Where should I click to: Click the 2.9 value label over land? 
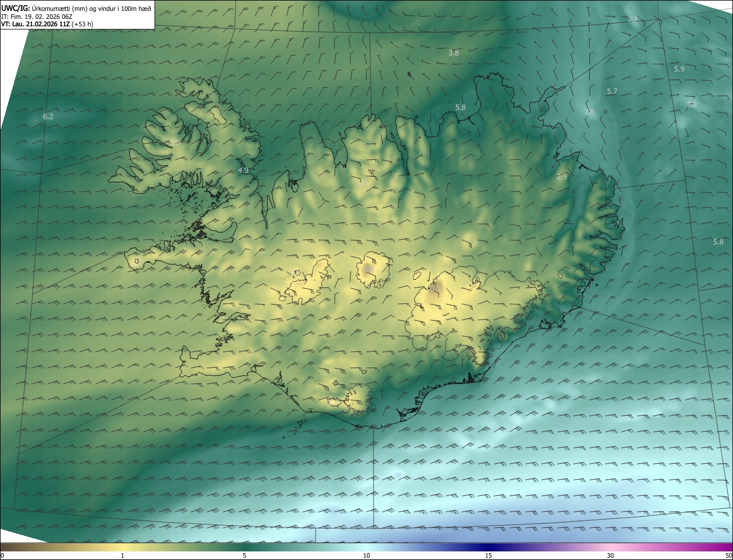pyautogui.click(x=562, y=177)
